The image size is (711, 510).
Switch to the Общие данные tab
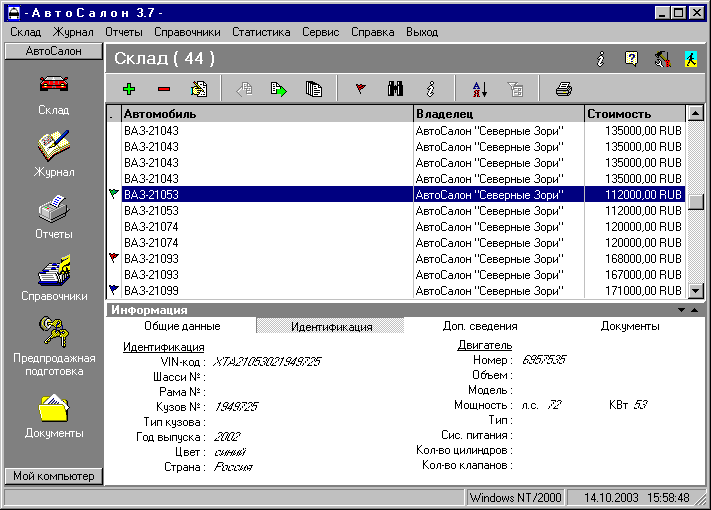tap(182, 326)
